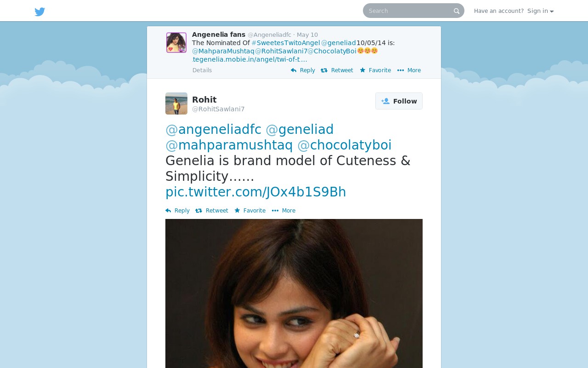This screenshot has height=368, width=588.
Task: Click the search magnifier icon
Action: coord(457,11)
